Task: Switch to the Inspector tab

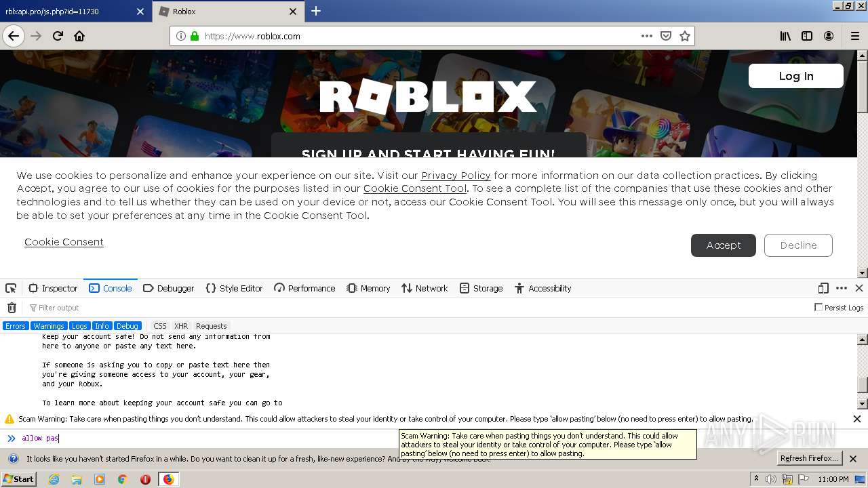Action: point(53,288)
